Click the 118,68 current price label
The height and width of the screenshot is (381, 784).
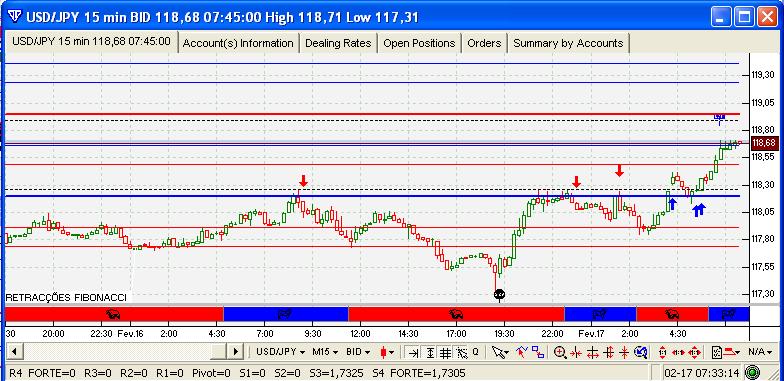click(x=763, y=143)
